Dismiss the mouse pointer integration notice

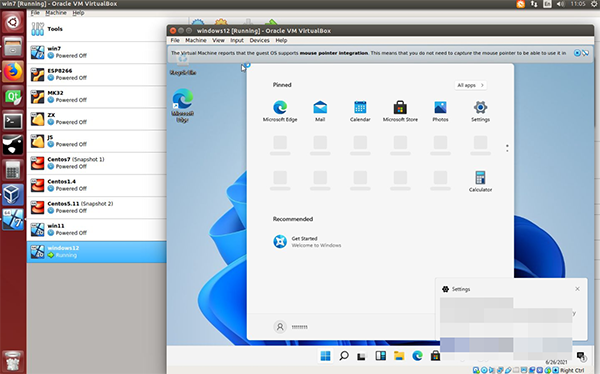click(x=577, y=53)
